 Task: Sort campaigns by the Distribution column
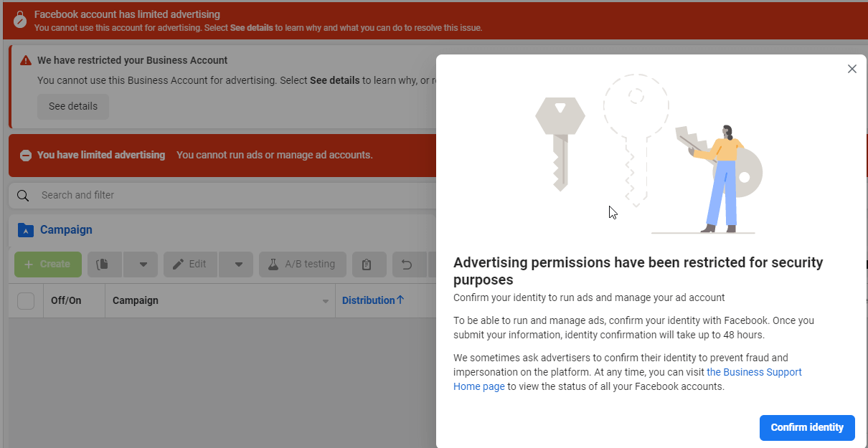pyautogui.click(x=373, y=300)
